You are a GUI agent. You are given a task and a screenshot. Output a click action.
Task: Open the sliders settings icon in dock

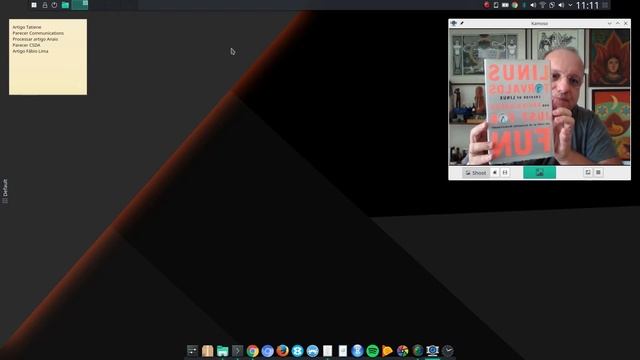pyautogui.click(x=192, y=351)
